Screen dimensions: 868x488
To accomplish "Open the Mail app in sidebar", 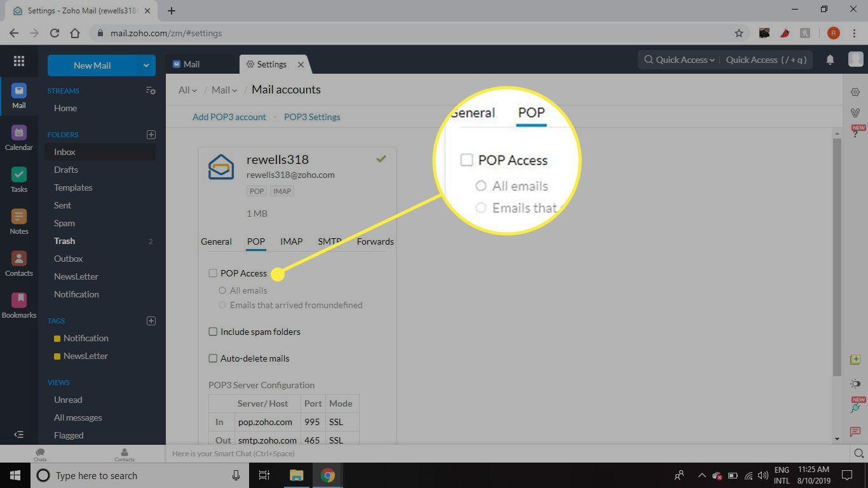I will pyautogui.click(x=18, y=96).
